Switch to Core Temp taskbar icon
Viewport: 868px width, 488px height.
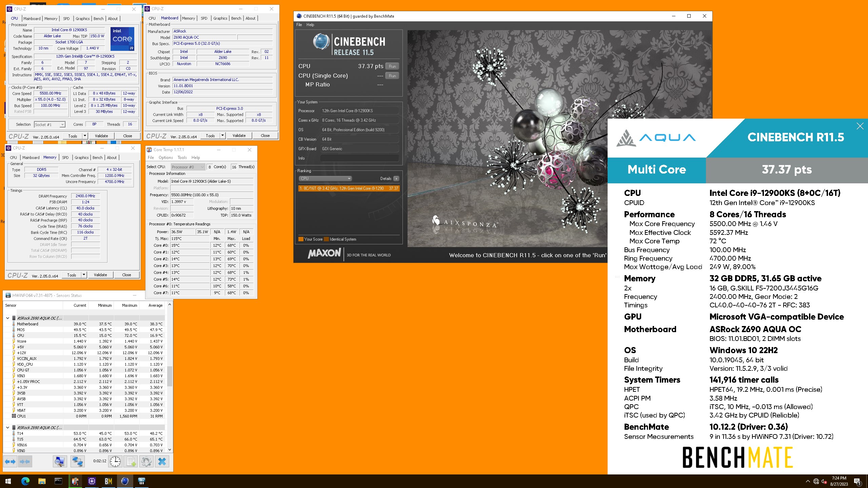coord(75,481)
